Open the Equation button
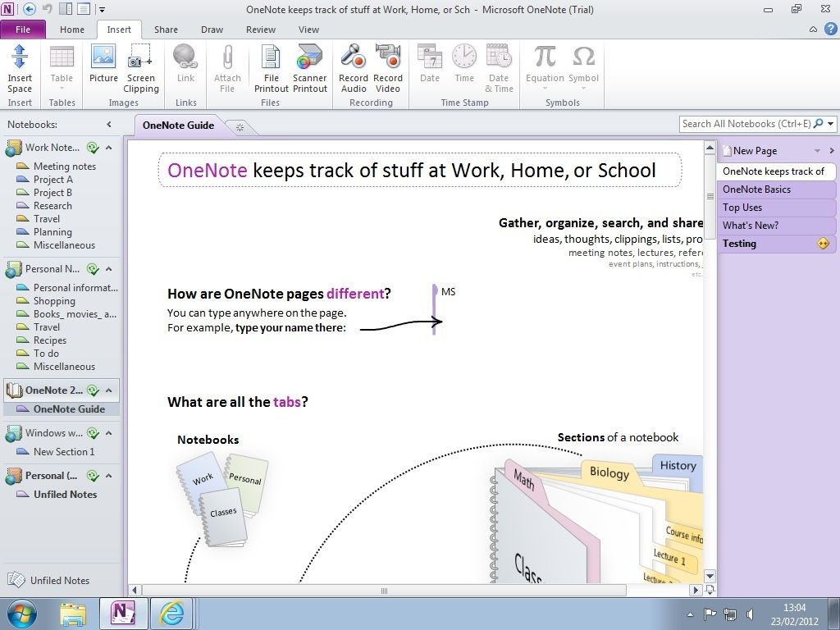 pos(545,67)
